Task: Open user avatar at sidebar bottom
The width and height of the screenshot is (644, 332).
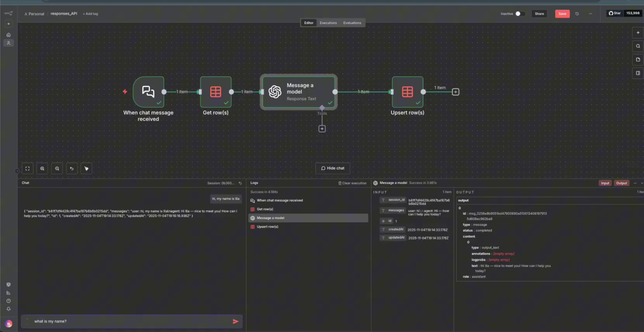Action: coord(9,323)
